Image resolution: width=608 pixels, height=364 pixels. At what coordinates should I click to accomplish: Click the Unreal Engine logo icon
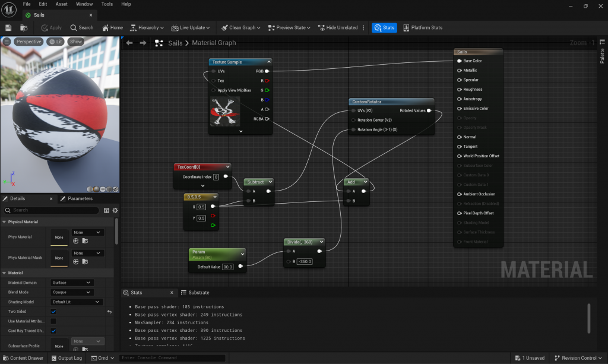pyautogui.click(x=9, y=10)
